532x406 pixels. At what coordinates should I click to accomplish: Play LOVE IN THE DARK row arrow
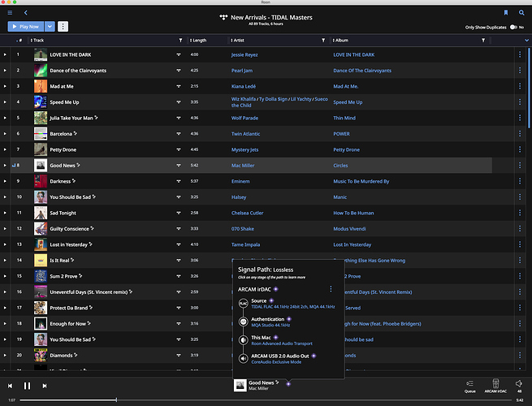click(5, 54)
